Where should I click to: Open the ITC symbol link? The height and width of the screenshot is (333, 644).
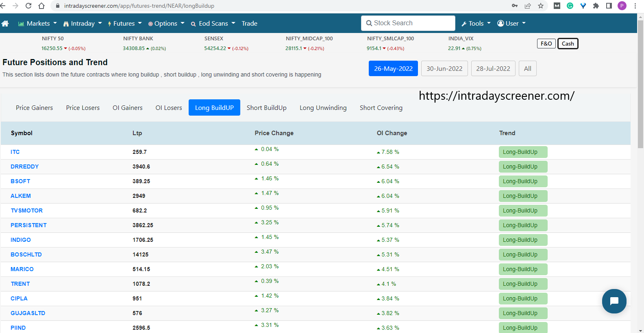[15, 152]
